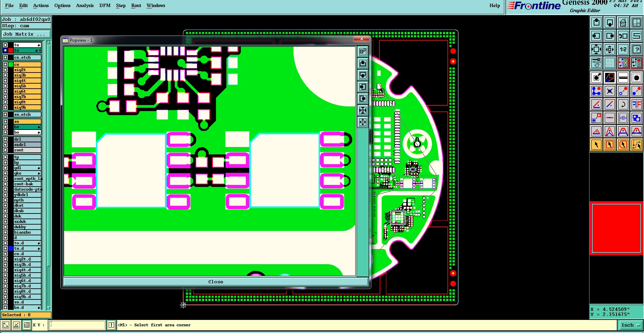
Task: Toggle the grid display icon
Action: tap(610, 63)
